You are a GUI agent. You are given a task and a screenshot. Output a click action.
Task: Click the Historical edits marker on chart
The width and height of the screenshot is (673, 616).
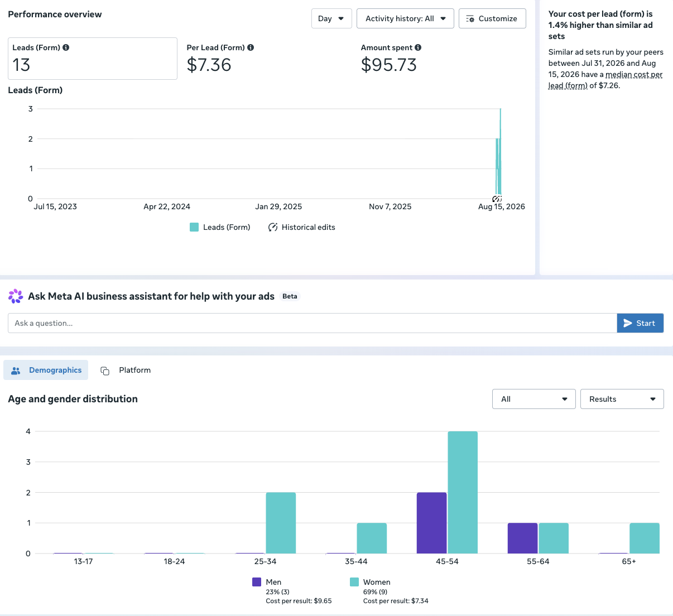click(x=497, y=199)
